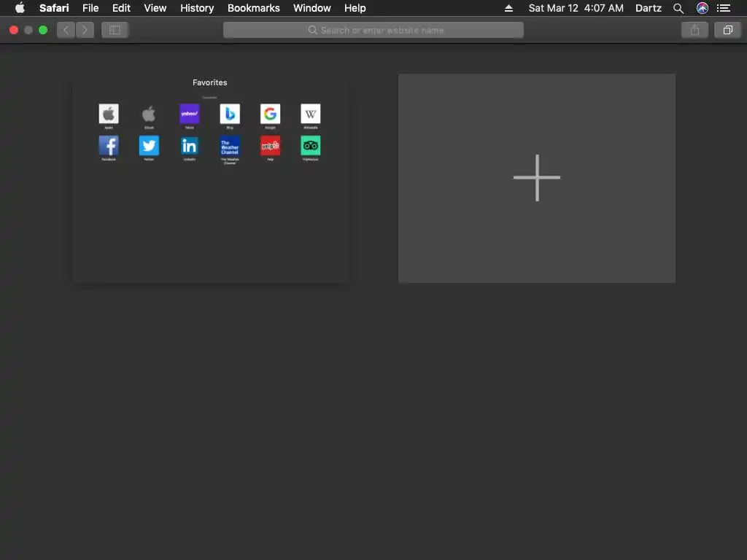Open the Twitter favorite icon
This screenshot has height=560, width=747.
[x=149, y=146]
